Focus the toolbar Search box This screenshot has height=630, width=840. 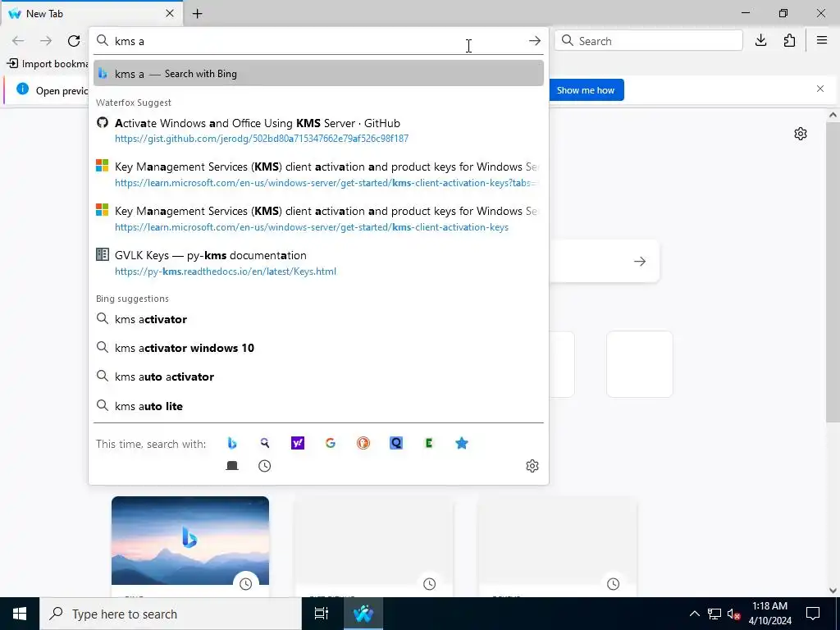click(648, 41)
